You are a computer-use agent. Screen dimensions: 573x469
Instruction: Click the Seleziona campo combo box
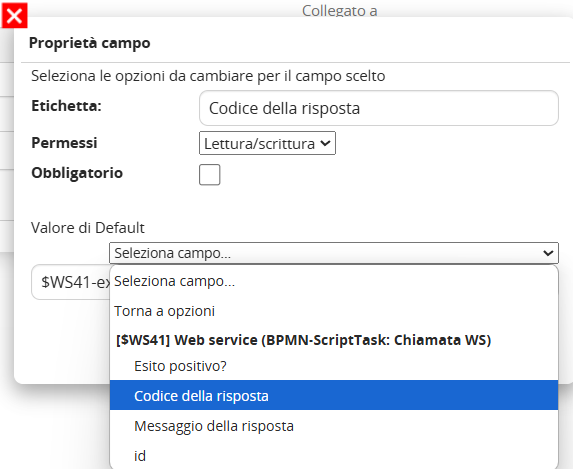pos(334,253)
